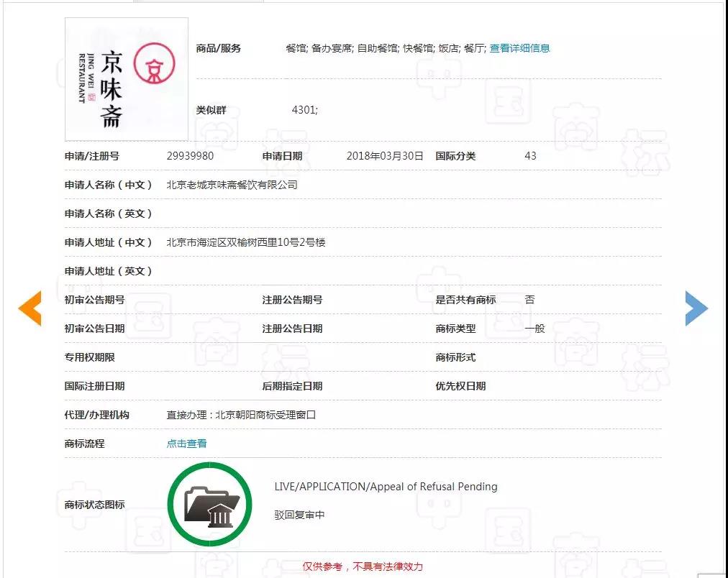Go to next trademark with blue arrow
This screenshot has height=578, width=728.
coord(696,308)
